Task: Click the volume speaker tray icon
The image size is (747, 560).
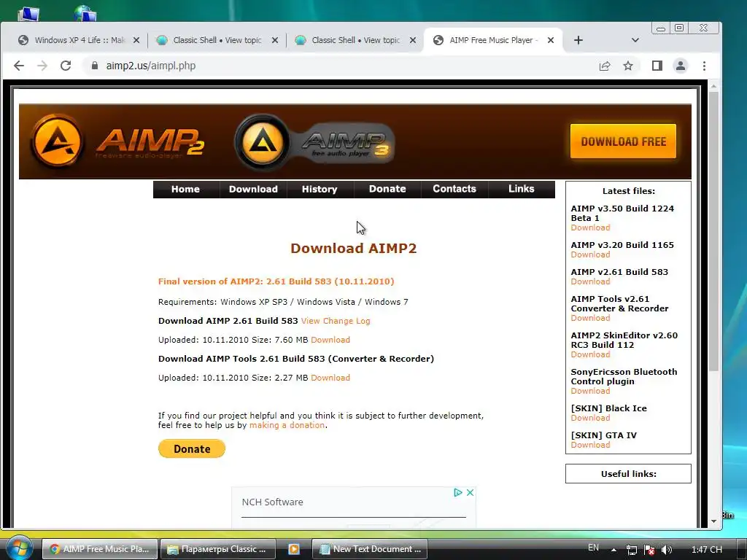Action: coord(667,550)
